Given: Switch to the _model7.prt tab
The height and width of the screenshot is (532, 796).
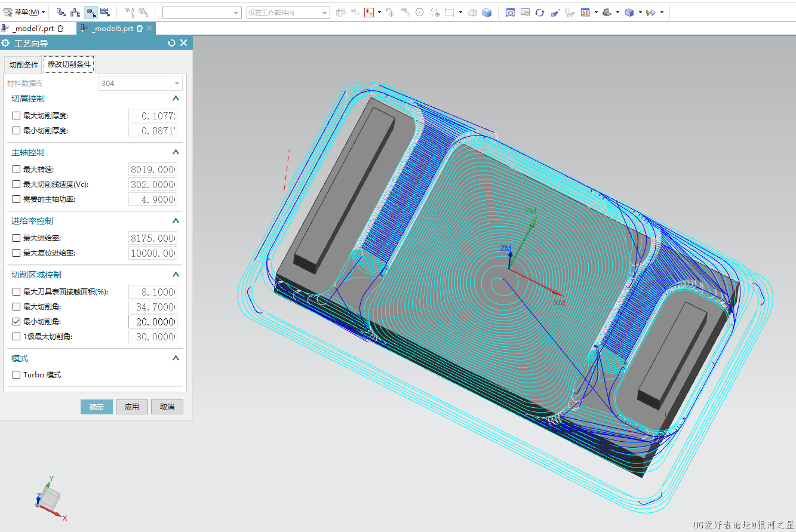Looking at the screenshot, I should (x=33, y=28).
